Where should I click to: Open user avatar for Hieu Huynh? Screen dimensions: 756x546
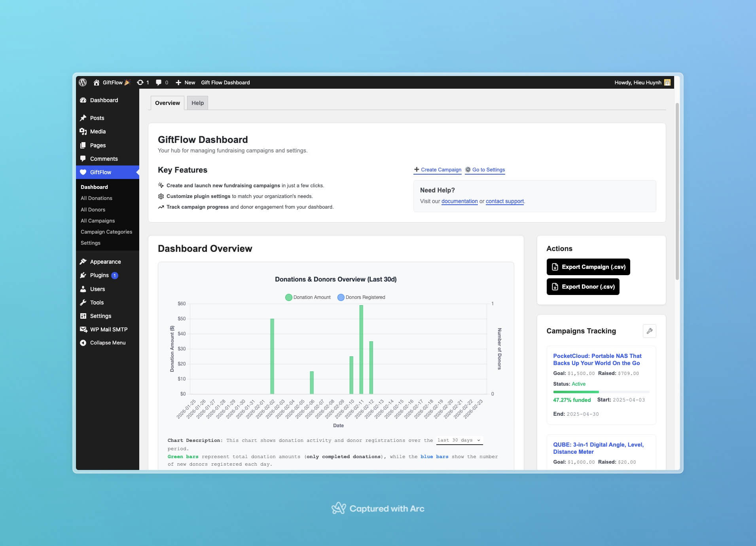(x=667, y=82)
